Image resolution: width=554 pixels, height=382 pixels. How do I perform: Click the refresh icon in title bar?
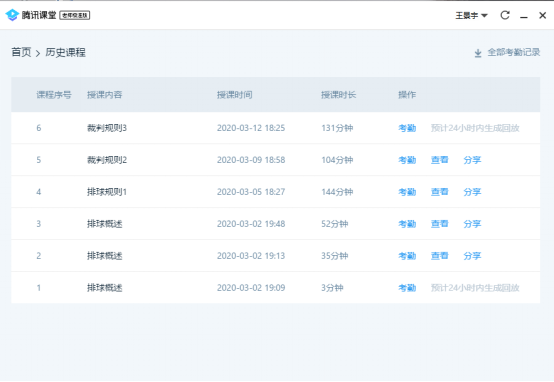(x=505, y=15)
